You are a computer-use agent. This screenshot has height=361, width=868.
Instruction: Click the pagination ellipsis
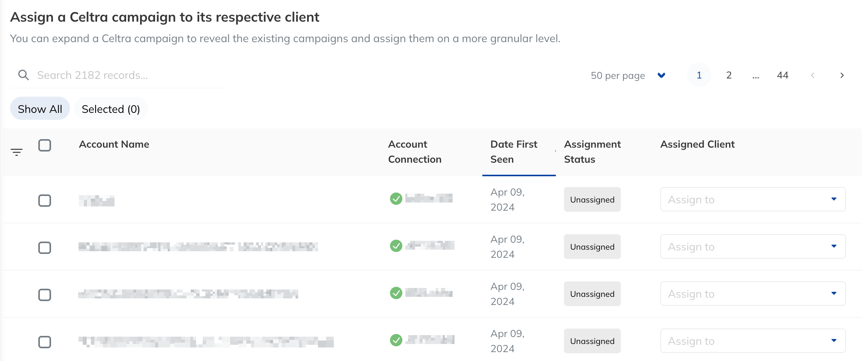(756, 77)
